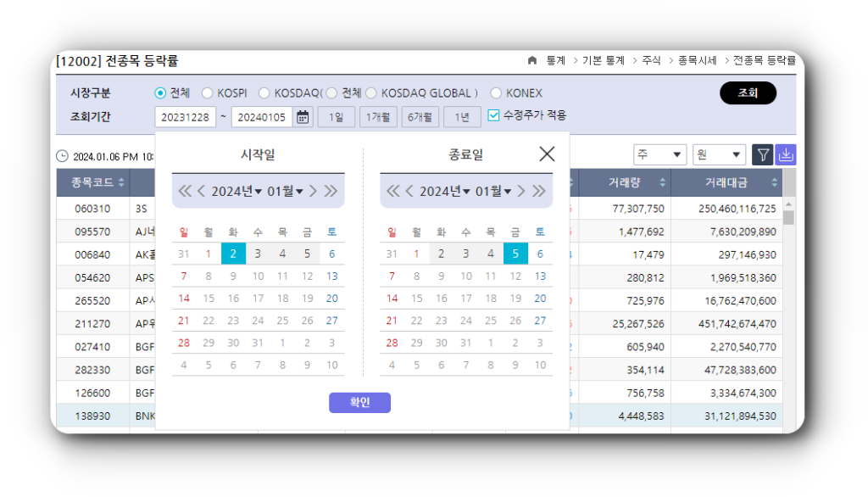Select day 2 in start calendar

point(233,254)
